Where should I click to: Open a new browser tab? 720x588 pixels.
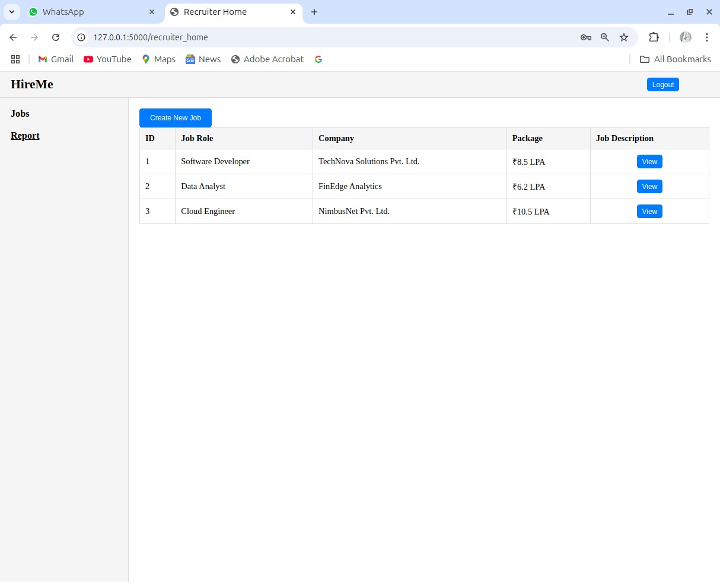pos(314,12)
